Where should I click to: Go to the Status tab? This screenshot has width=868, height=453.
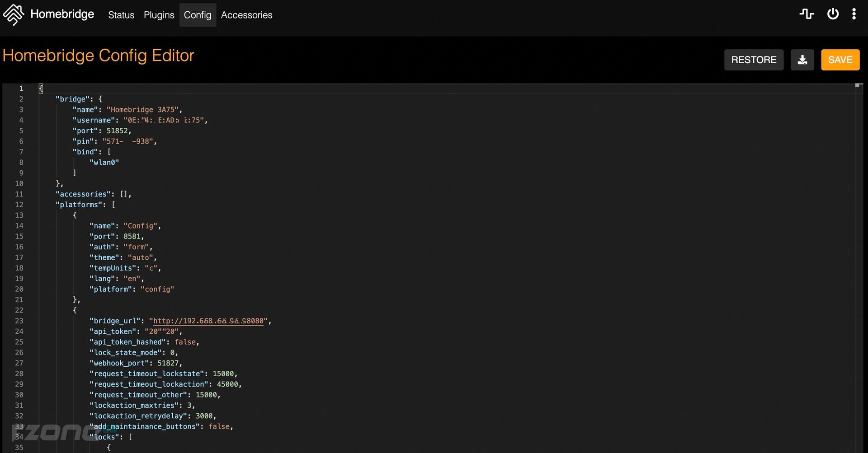[121, 15]
